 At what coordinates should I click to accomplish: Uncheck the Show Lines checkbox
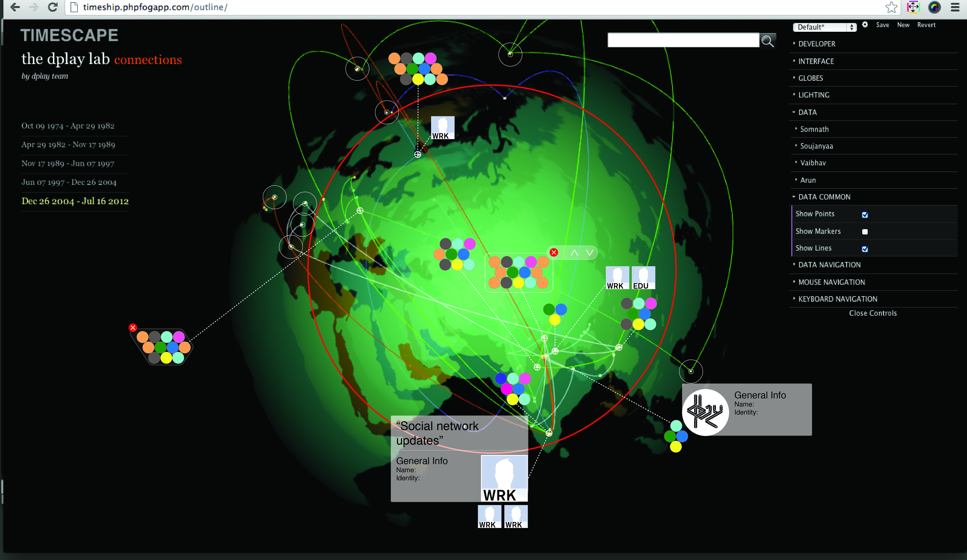coord(865,249)
